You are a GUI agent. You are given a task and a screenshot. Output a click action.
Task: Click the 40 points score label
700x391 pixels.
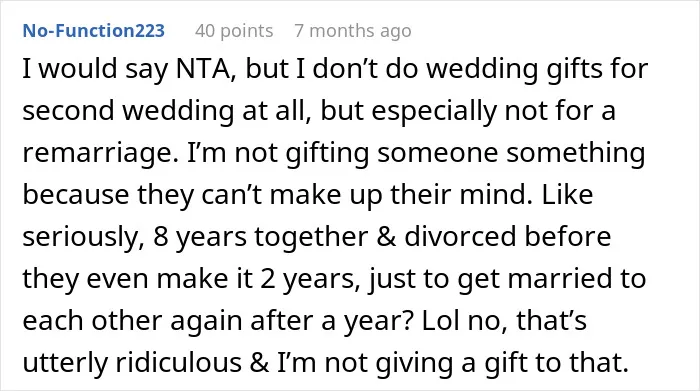point(234,31)
